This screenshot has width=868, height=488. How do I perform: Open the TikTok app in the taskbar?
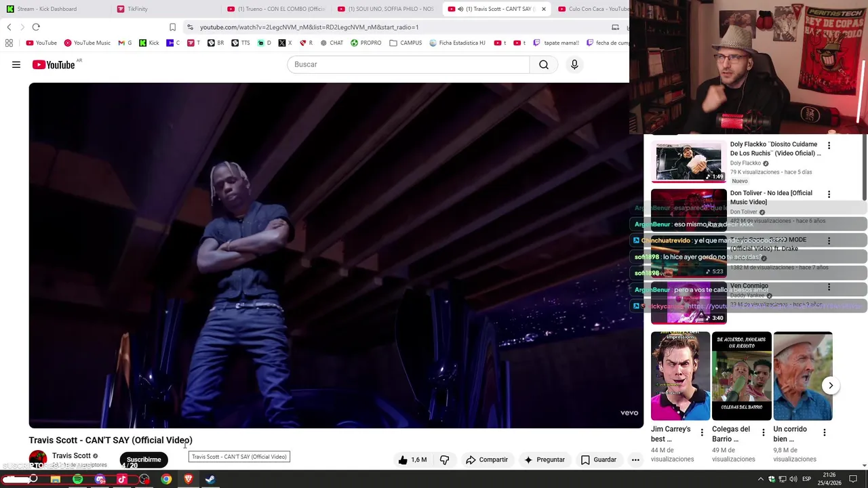coord(122,479)
